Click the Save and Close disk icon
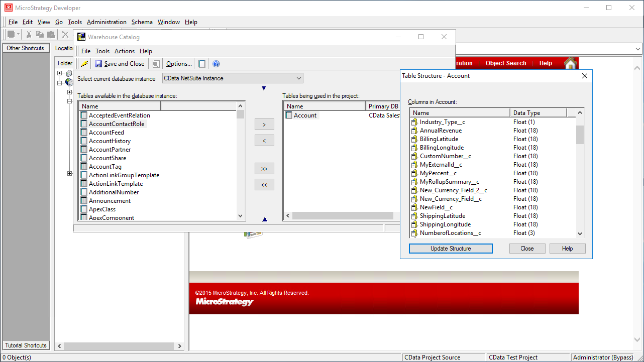This screenshot has width=644, height=362. coord(99,63)
